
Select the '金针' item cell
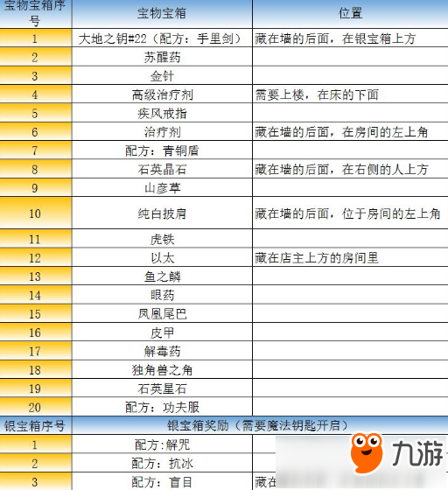[162, 76]
